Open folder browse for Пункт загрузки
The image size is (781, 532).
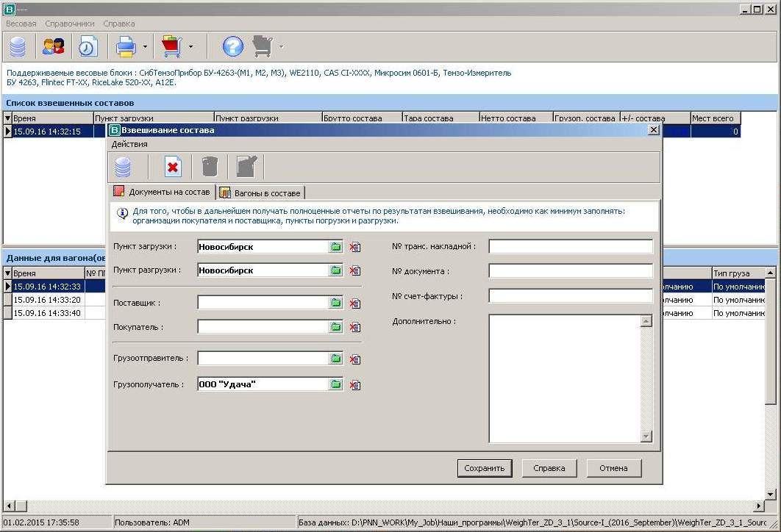click(x=336, y=247)
